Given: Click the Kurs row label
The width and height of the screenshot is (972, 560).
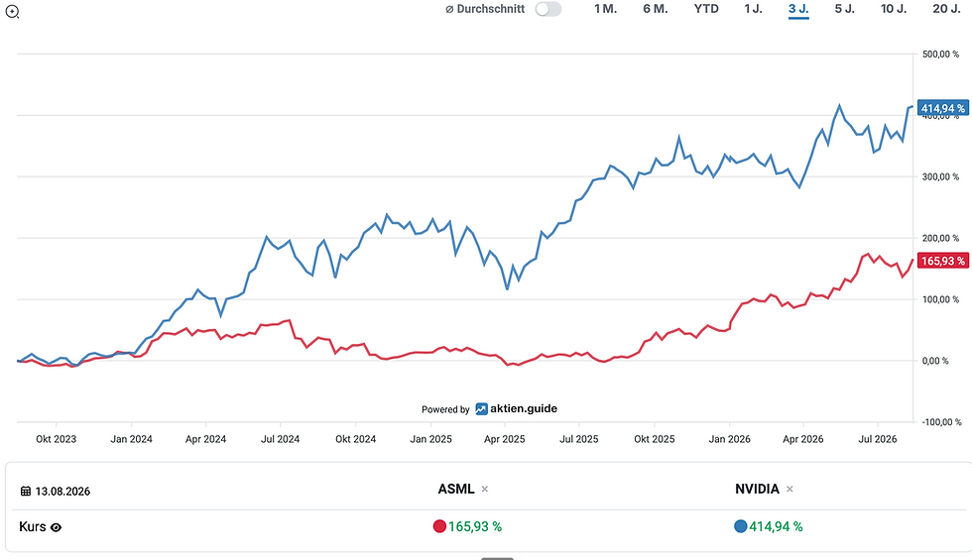Looking at the screenshot, I should 32,526.
